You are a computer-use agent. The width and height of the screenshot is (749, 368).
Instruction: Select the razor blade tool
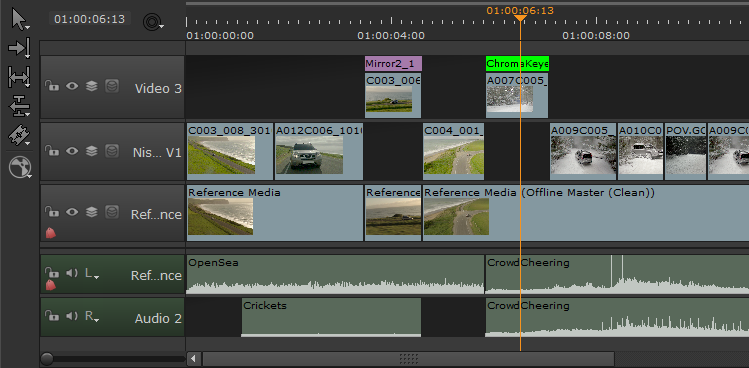19,135
